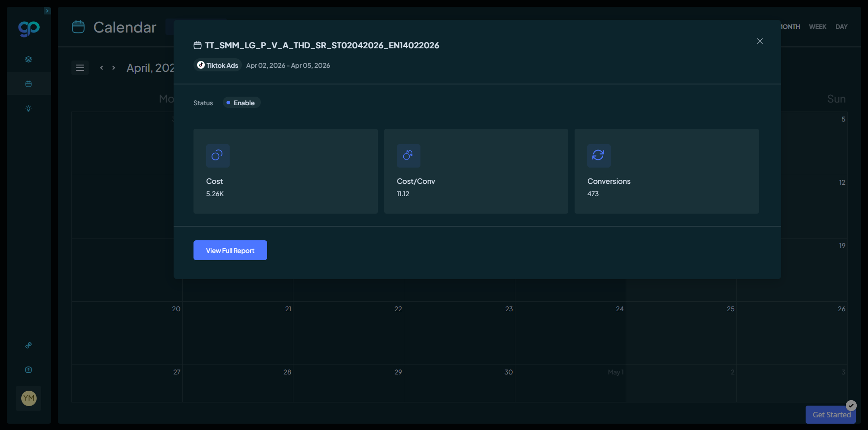Switch to the Week view tab
Image resolution: width=868 pixels, height=430 pixels.
point(817,27)
